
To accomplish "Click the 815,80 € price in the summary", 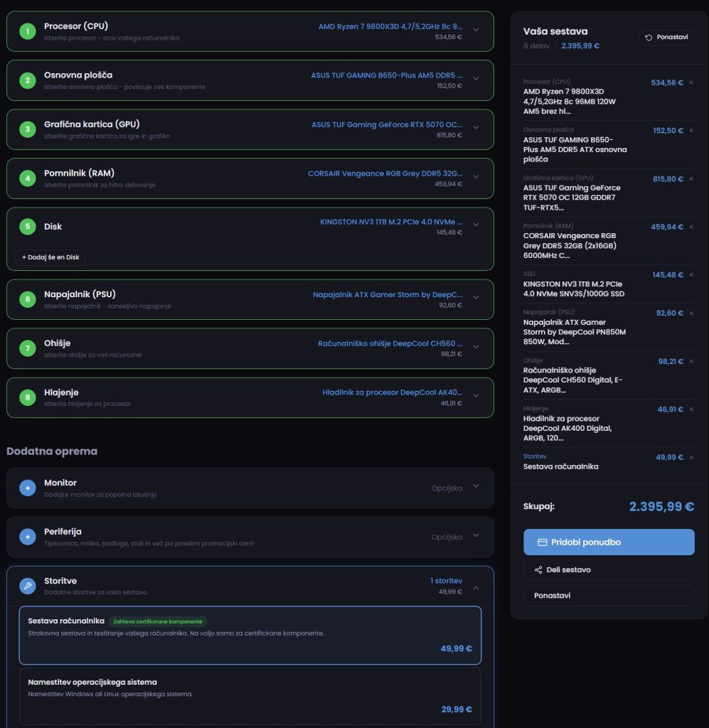I will tap(668, 178).
